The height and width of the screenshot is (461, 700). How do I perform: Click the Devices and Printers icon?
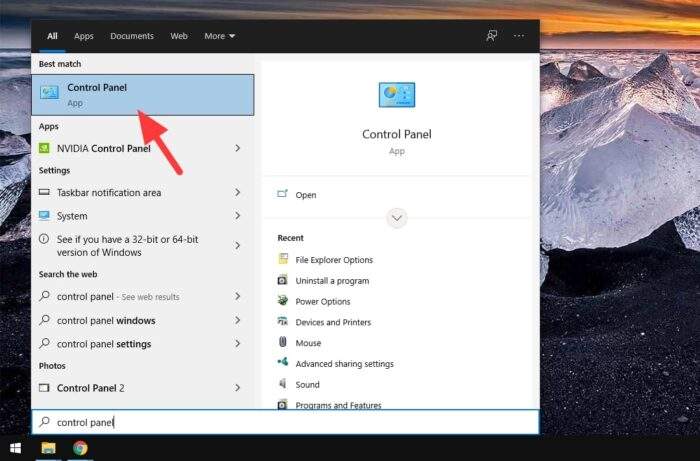coord(283,321)
